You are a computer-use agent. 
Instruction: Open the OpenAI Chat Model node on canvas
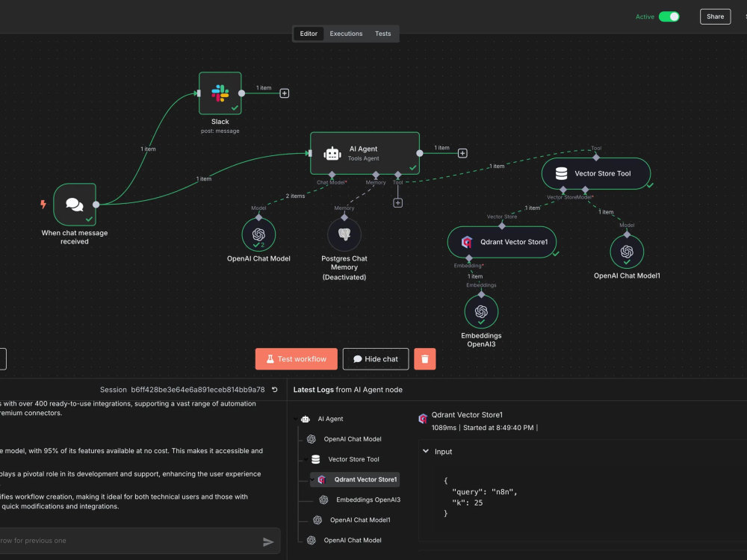point(258,234)
